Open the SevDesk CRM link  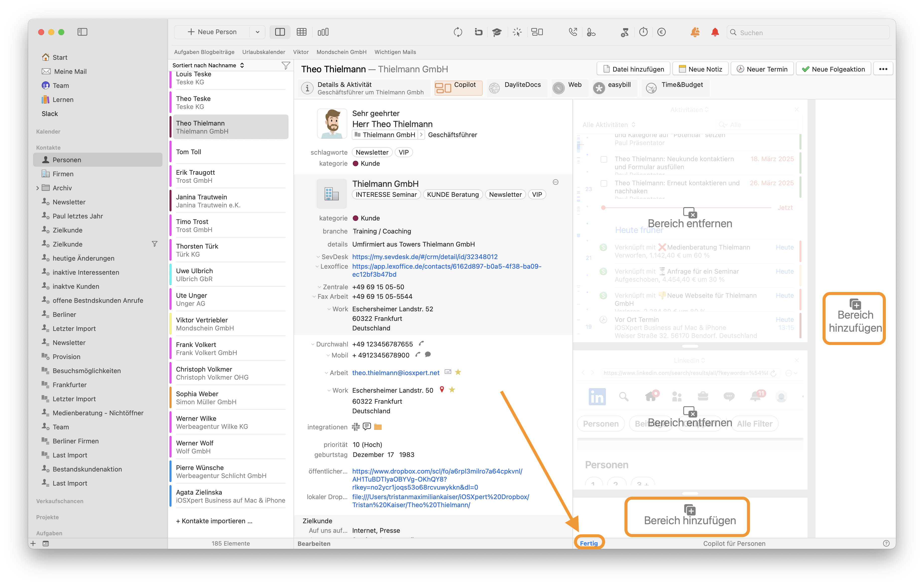tap(425, 257)
